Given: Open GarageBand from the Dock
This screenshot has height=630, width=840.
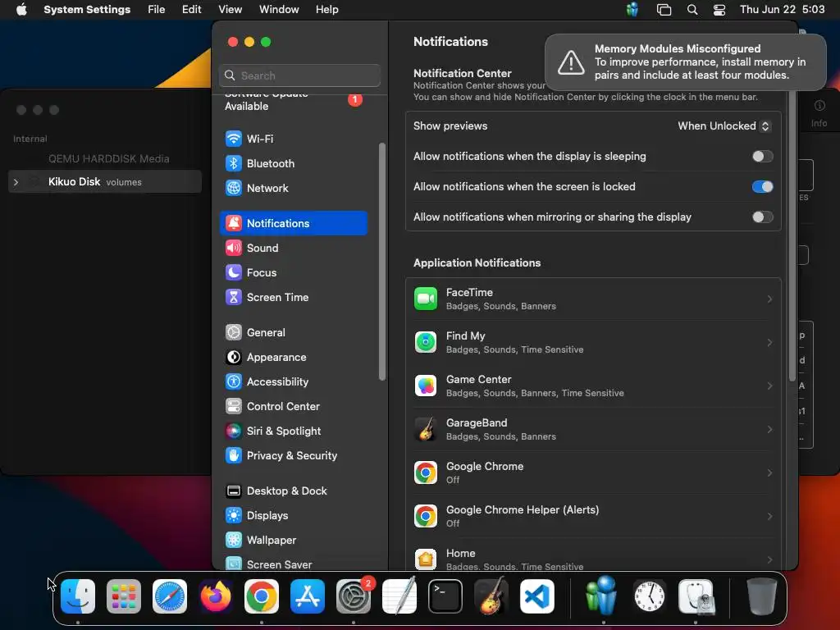Looking at the screenshot, I should click(x=491, y=596).
